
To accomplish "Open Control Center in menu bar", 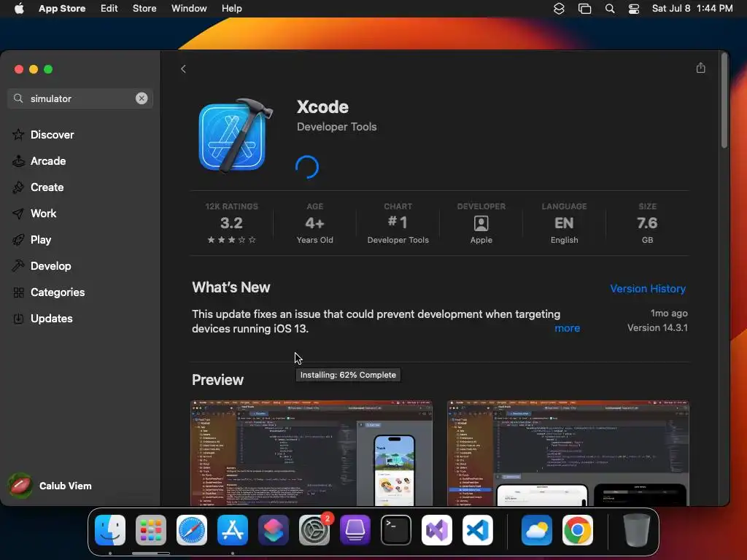I will (x=634, y=9).
